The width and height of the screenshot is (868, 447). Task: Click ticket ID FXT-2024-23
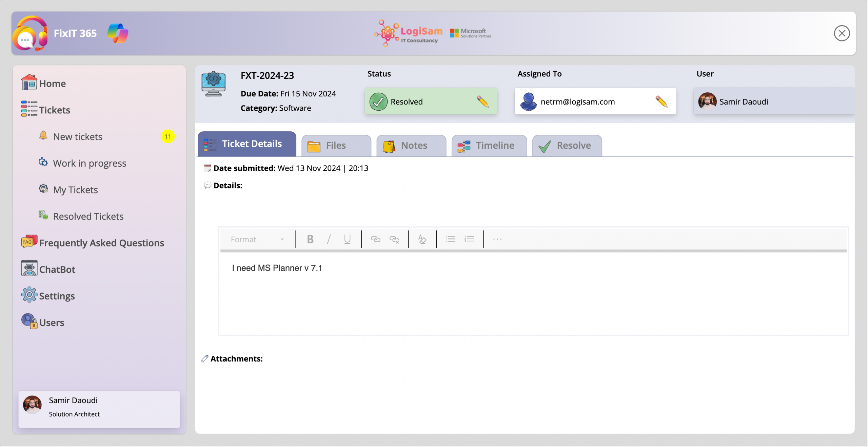click(267, 75)
